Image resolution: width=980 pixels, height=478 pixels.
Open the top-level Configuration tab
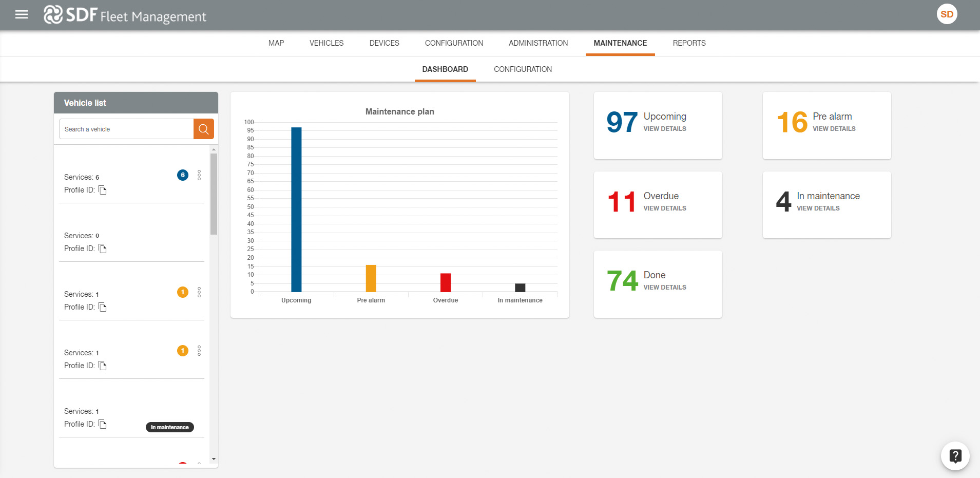(454, 43)
